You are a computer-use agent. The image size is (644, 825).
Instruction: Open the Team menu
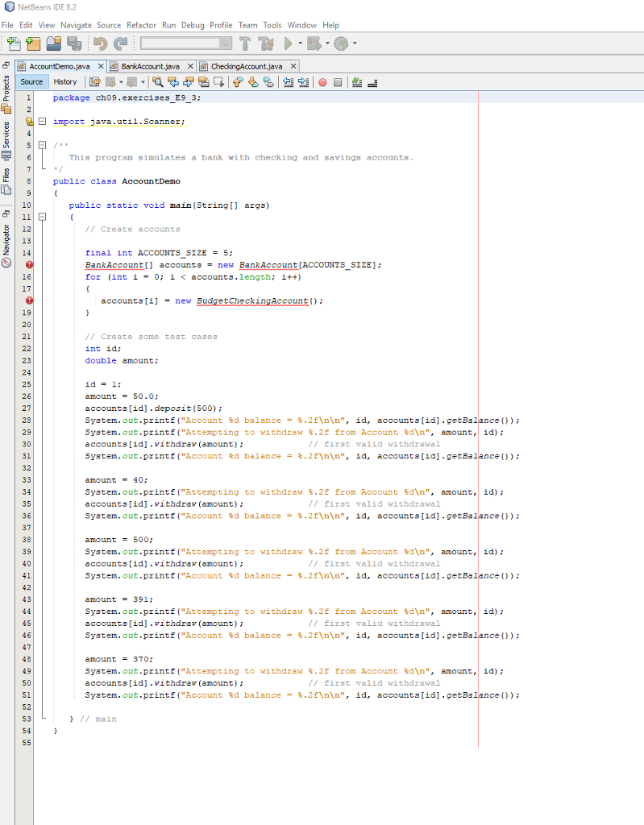pyautogui.click(x=247, y=25)
